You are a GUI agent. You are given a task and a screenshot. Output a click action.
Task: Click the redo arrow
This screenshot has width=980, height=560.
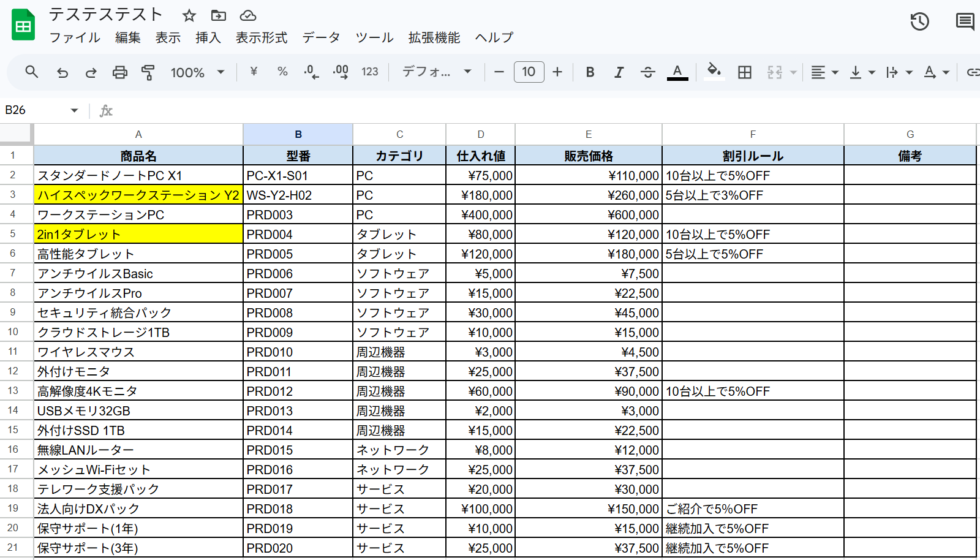tap(91, 72)
